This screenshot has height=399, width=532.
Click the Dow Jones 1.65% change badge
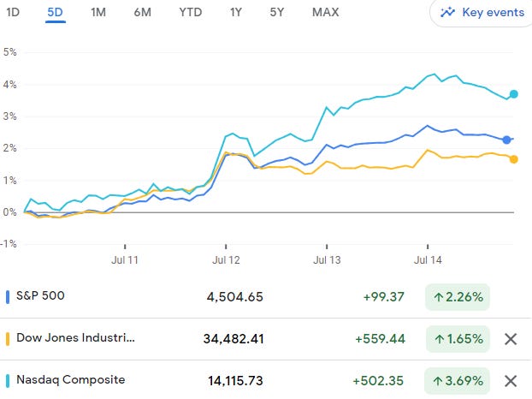tap(458, 339)
